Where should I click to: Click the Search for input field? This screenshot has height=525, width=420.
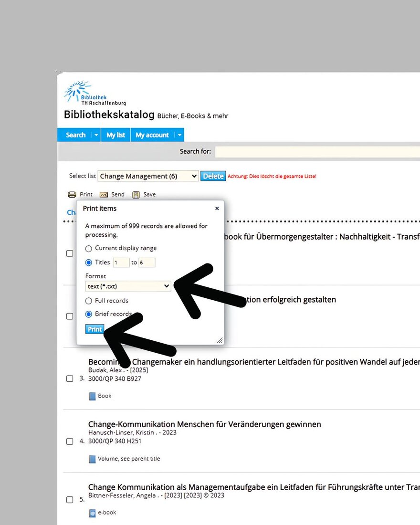pyautogui.click(x=317, y=151)
